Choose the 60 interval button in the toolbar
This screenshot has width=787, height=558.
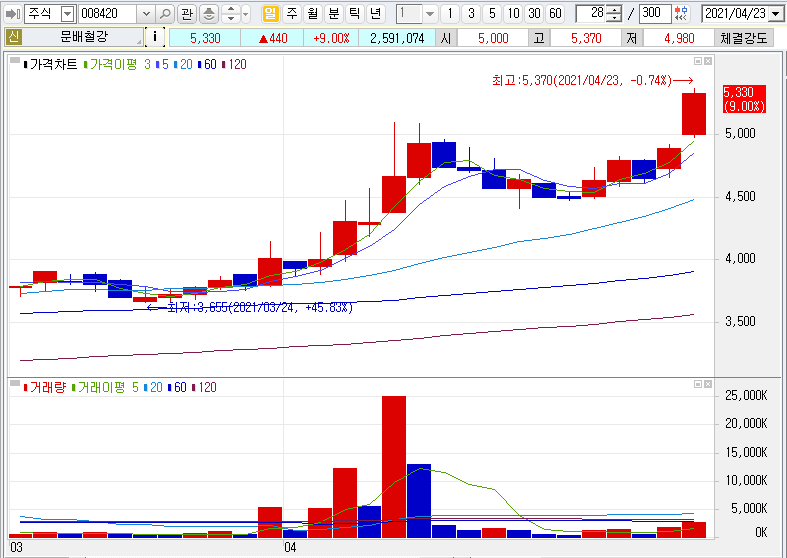tap(555, 14)
